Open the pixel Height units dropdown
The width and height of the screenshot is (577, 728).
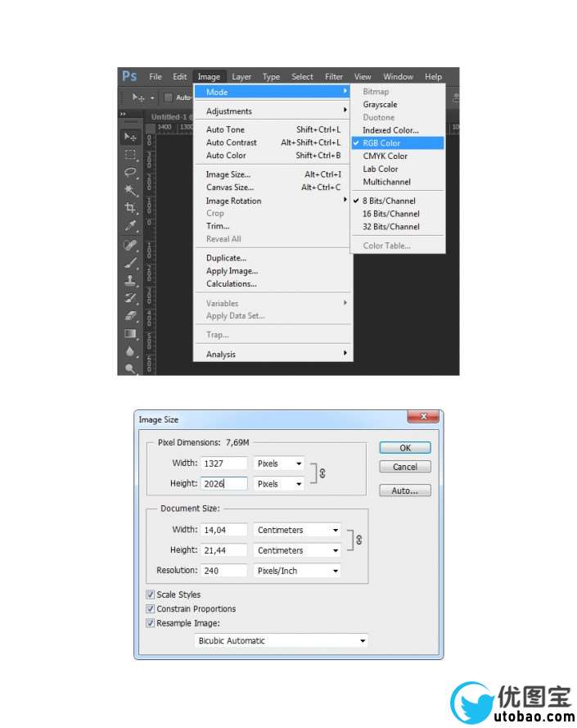pos(279,484)
